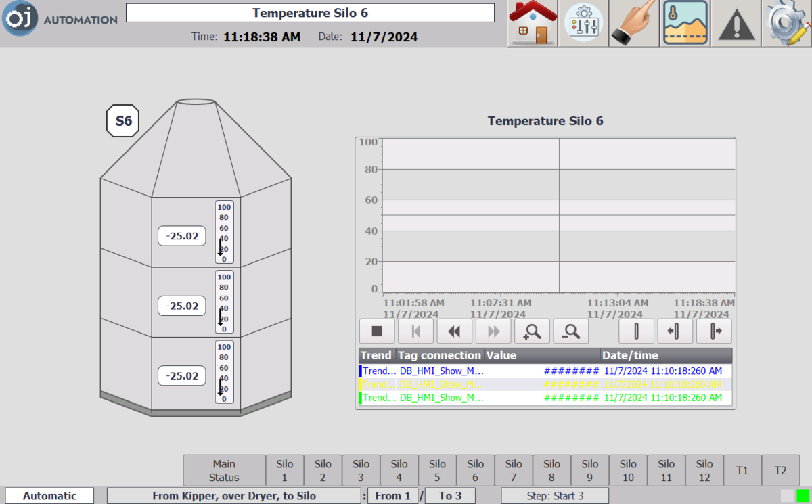Image resolution: width=812 pixels, height=504 pixels.
Task: Open the settings sliders panel icon
Action: point(583,24)
